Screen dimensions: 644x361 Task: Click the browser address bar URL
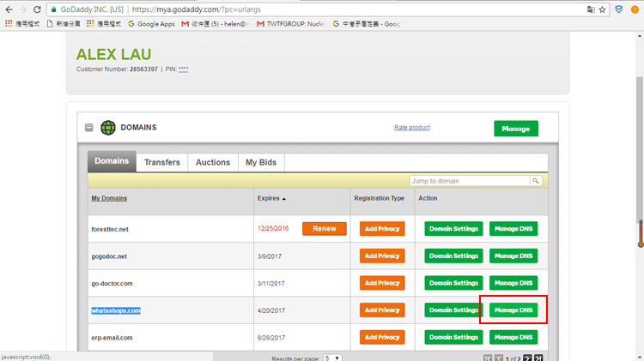[x=197, y=9]
